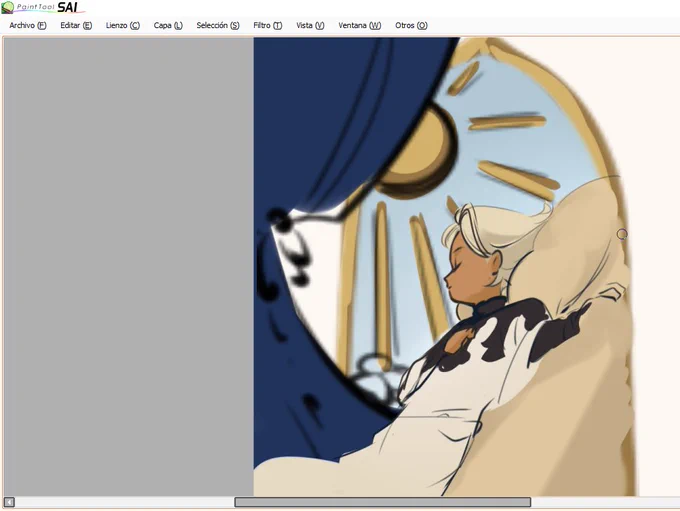
Task: Open the Selección menu
Action: coord(218,26)
